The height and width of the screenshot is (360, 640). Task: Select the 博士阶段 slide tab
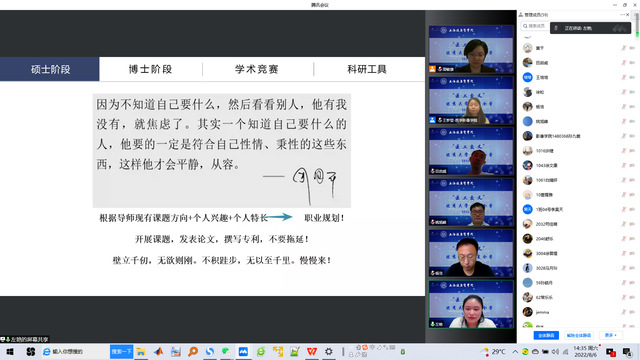click(151, 69)
